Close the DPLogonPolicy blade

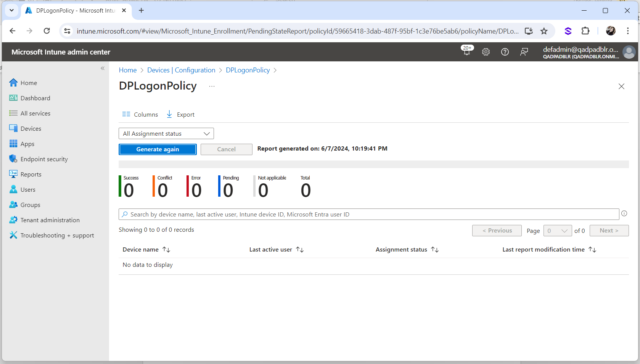pyautogui.click(x=621, y=87)
